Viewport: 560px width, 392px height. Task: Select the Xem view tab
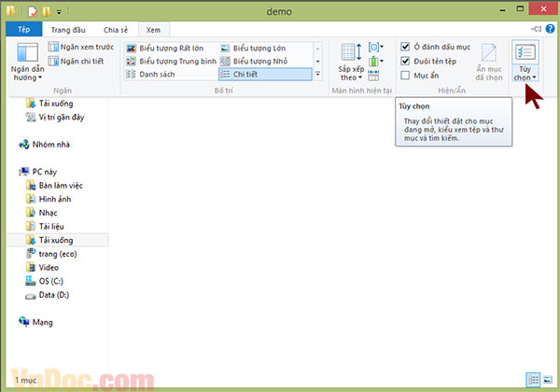click(x=154, y=30)
